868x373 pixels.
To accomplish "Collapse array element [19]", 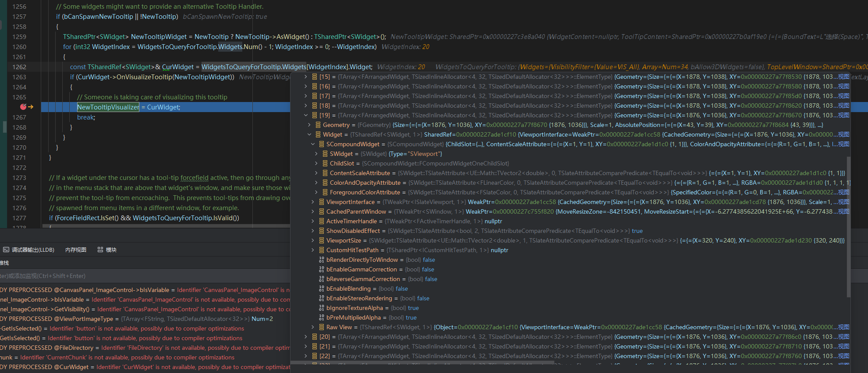I will point(306,115).
